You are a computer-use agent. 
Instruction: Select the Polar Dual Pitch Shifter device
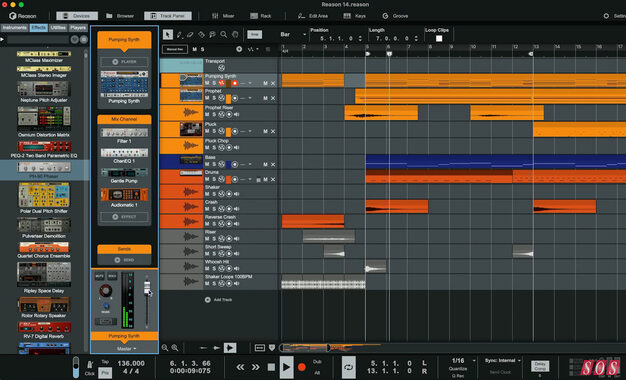44,198
